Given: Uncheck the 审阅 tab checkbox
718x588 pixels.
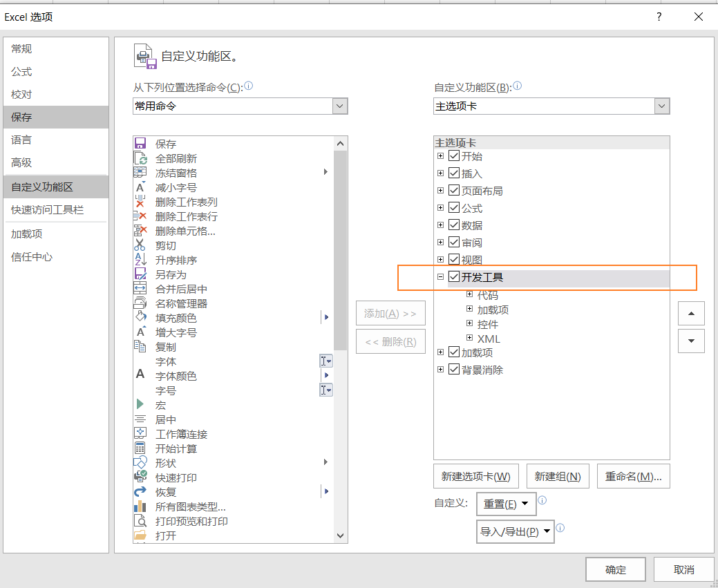Looking at the screenshot, I should [454, 242].
